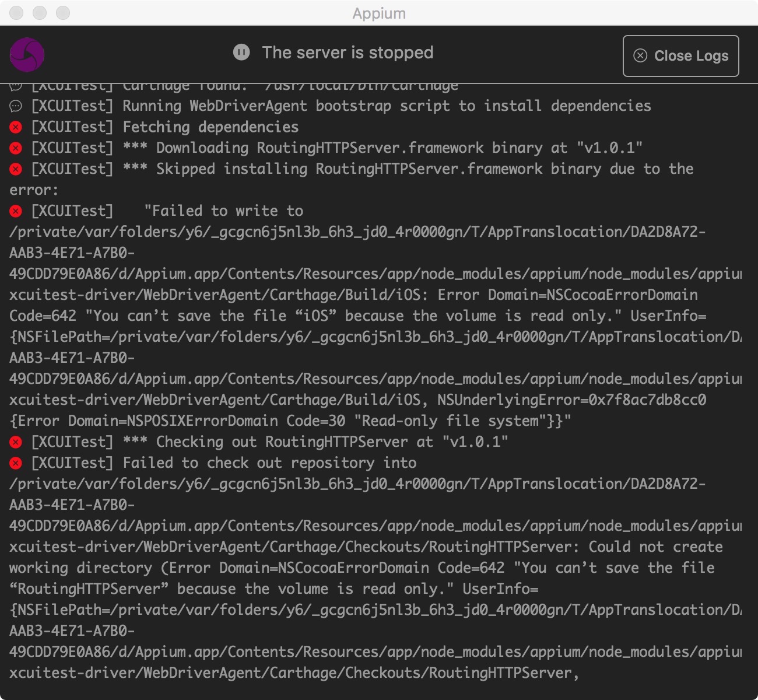Click the log text 'Downloading RoutingHTTPServer.framework binary at "v1.0.1"'
This screenshot has height=700, width=758.
(x=399, y=148)
